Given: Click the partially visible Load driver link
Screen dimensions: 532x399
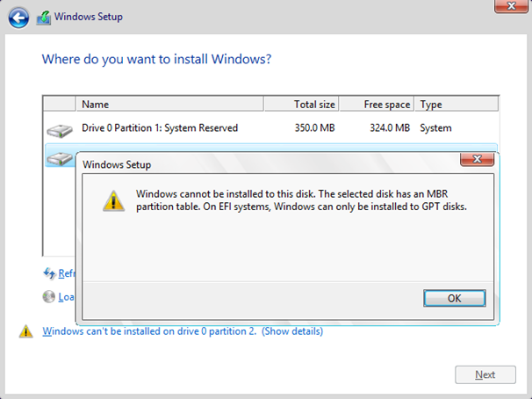Looking at the screenshot, I should click(66, 297).
